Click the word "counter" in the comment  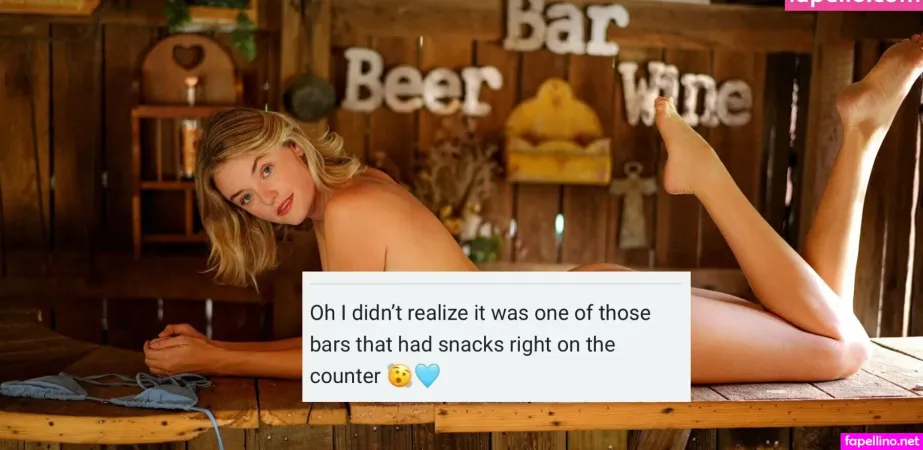click(345, 377)
